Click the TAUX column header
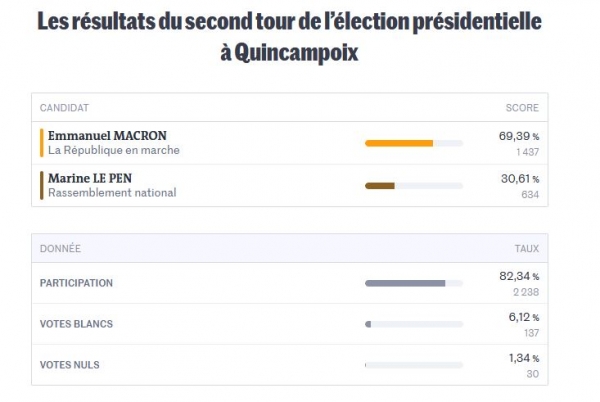 point(527,249)
